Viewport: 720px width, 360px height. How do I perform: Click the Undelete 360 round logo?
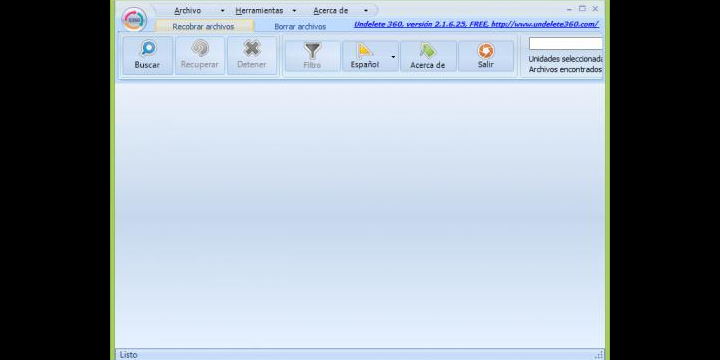point(134,19)
